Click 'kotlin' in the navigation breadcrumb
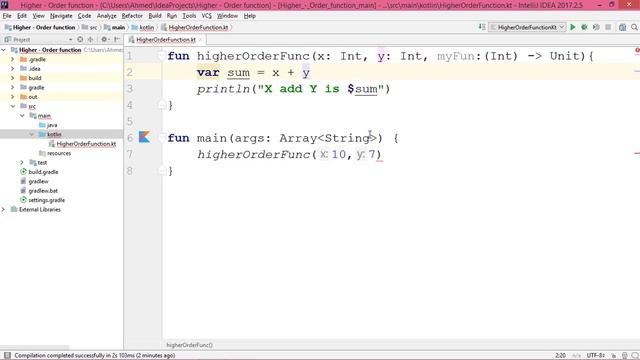Viewport: 640px width, 360px height. (x=147, y=27)
